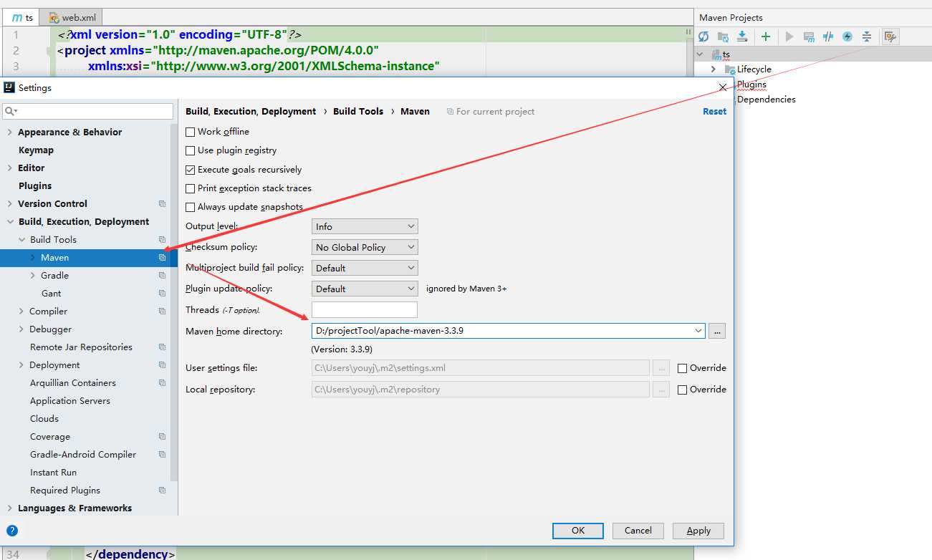The height and width of the screenshot is (560, 932).
Task: Click project-level icon beside Compiler
Action: point(162,312)
